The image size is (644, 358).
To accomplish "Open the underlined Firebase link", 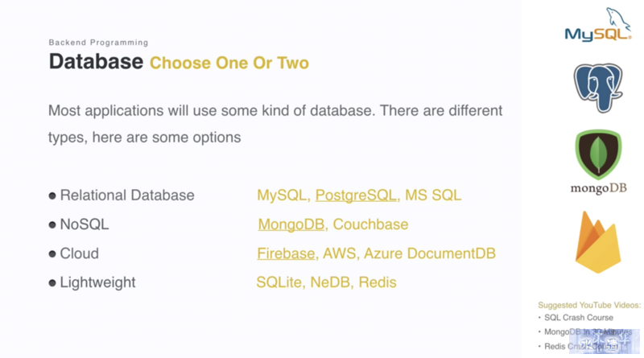I will tap(286, 253).
